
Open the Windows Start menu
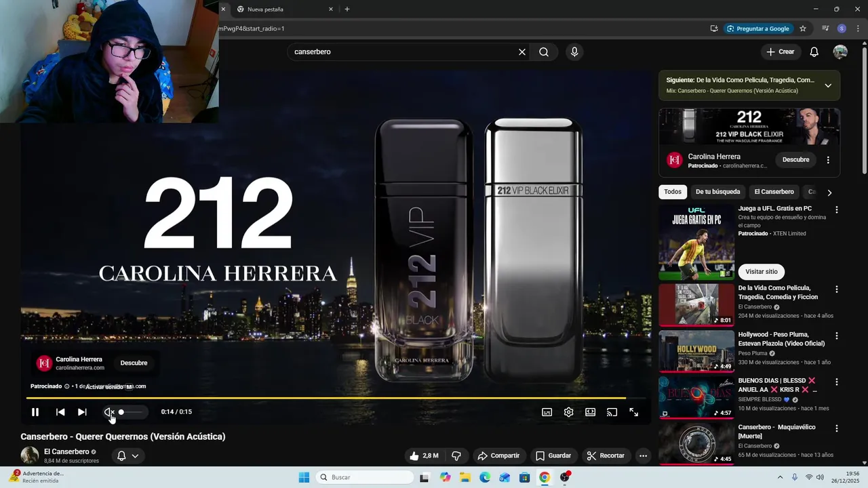(x=304, y=477)
